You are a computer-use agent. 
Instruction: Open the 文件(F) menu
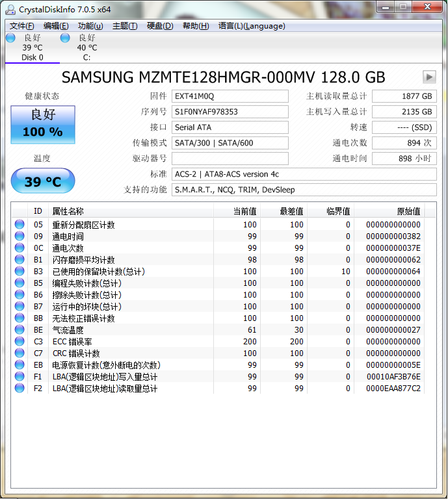coord(21,26)
